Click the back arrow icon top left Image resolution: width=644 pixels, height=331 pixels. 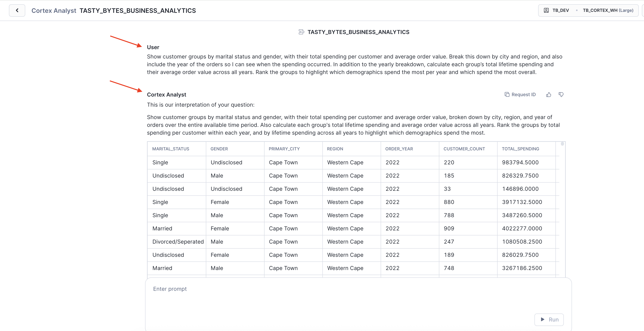[17, 10]
